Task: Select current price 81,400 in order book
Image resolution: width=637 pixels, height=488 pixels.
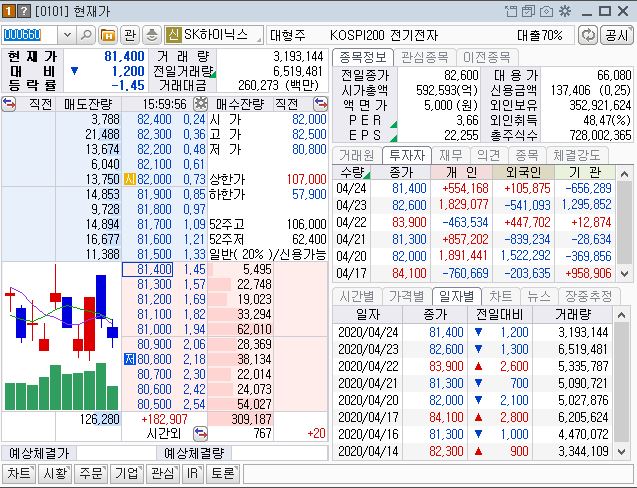Action: tap(148, 270)
